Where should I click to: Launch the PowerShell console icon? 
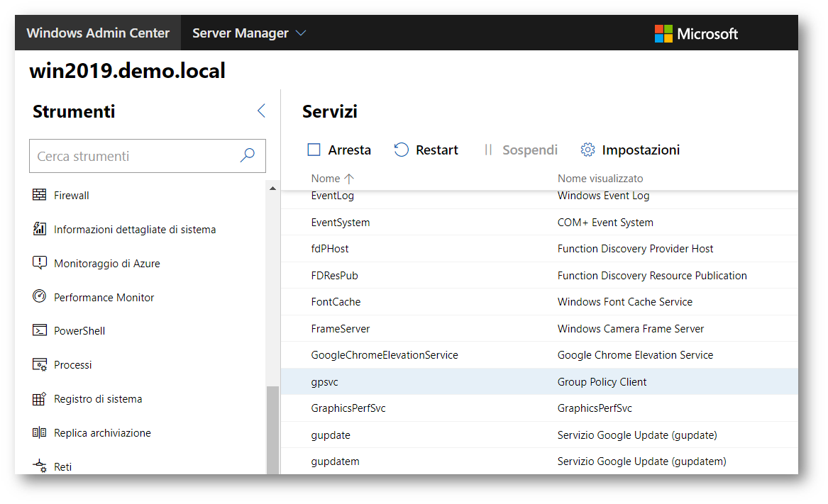pos(39,330)
